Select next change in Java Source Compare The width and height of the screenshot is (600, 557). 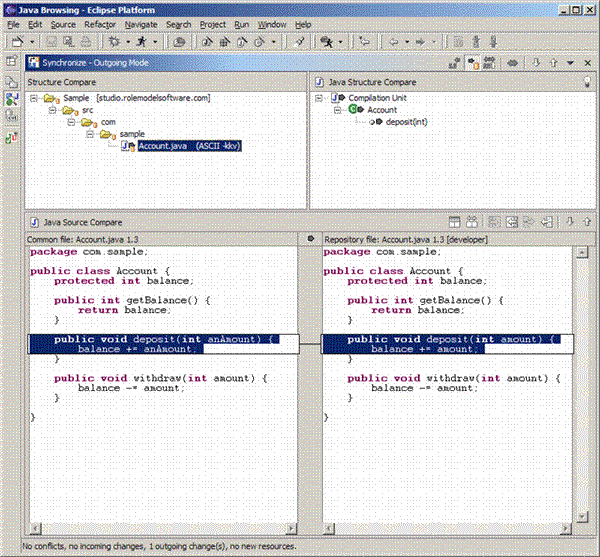pos(570,221)
